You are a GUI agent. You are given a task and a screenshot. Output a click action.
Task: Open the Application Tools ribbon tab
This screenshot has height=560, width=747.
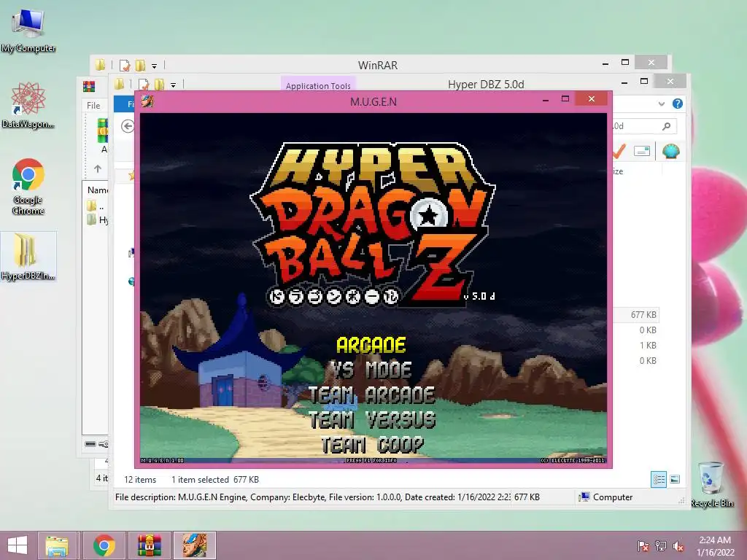coord(318,86)
